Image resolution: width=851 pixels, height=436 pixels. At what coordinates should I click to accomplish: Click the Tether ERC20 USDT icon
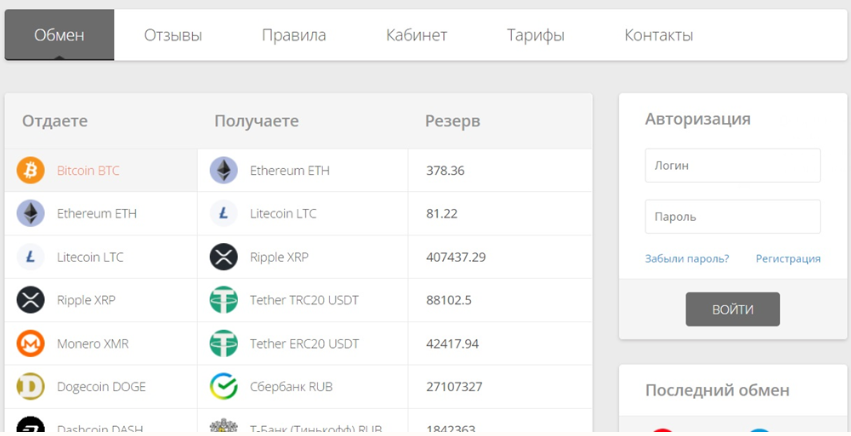click(x=223, y=344)
